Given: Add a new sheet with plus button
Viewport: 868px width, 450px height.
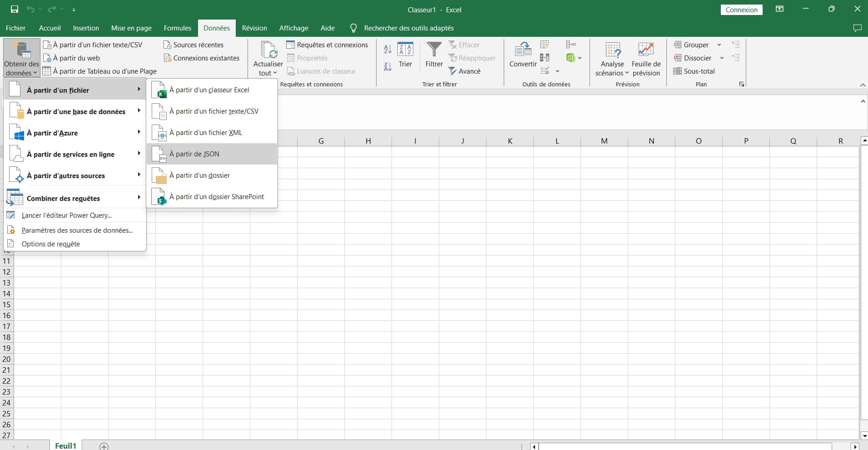Looking at the screenshot, I should click(104, 446).
